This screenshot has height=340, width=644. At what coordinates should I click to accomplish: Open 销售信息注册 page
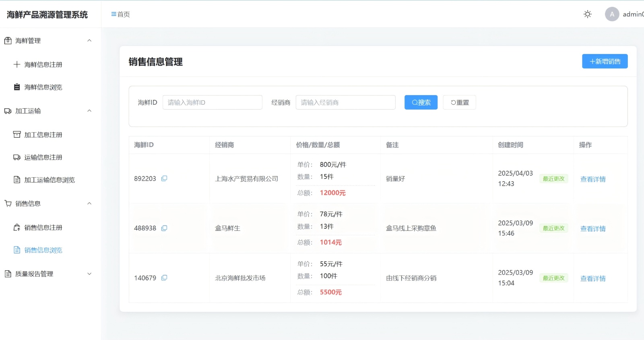click(43, 228)
